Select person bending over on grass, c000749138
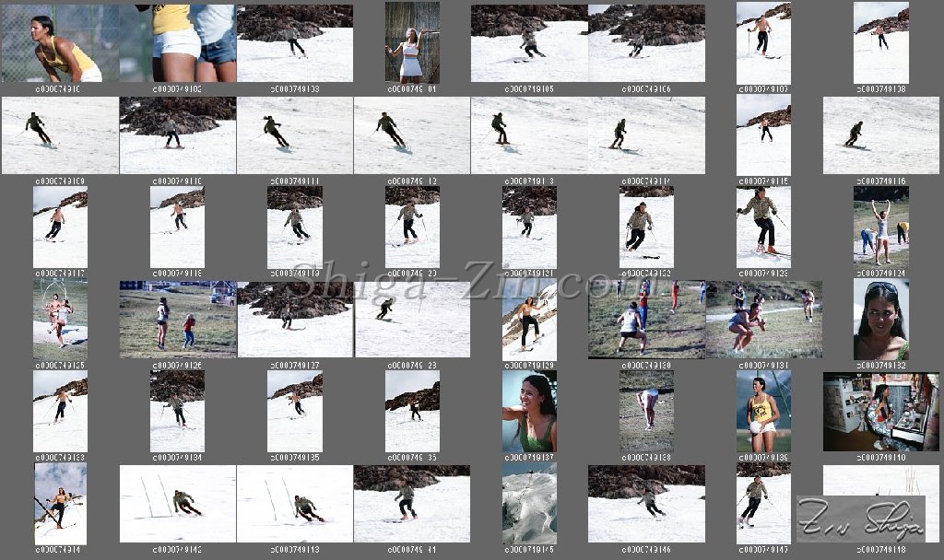Image resolution: width=944 pixels, height=560 pixels. [x=645, y=411]
